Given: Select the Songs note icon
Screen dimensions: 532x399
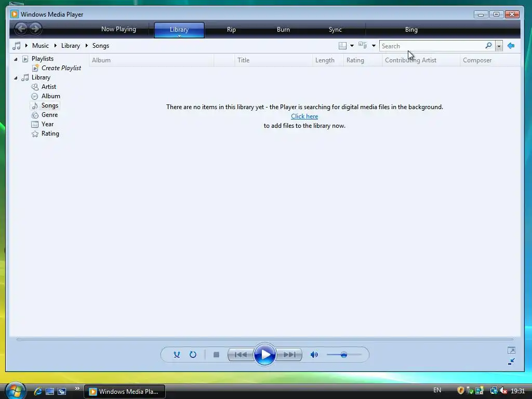Looking at the screenshot, I should click(35, 106).
